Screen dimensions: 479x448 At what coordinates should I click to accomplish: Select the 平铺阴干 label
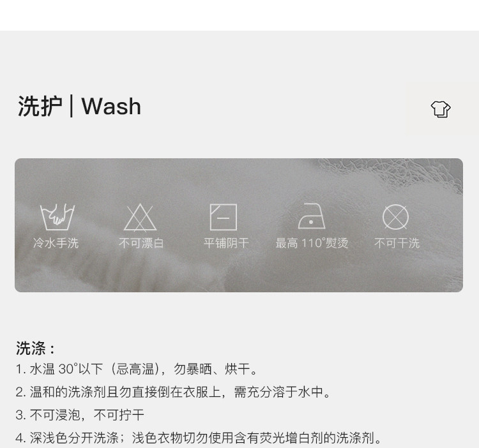[226, 243]
